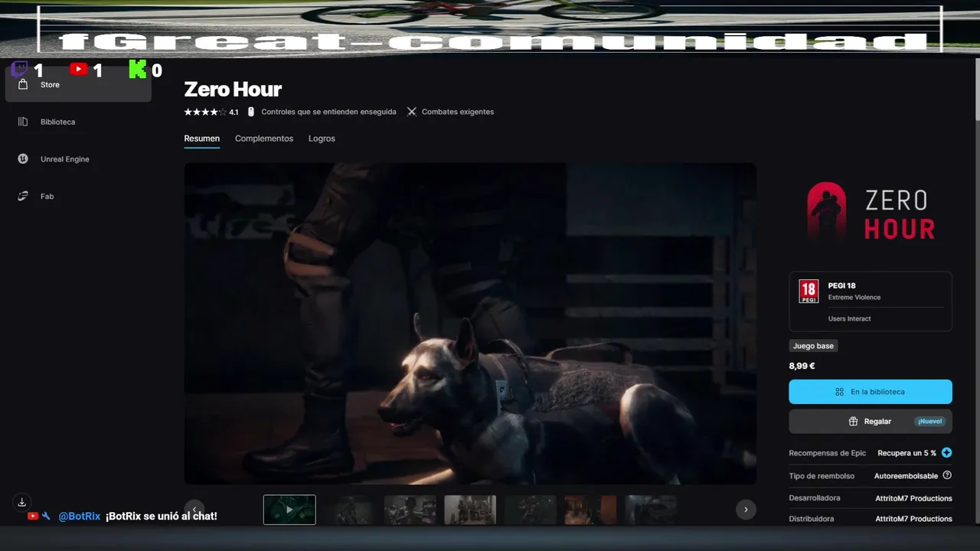Click the ¡Nuevo! badge
This screenshot has width=980, height=551.
[x=930, y=422]
